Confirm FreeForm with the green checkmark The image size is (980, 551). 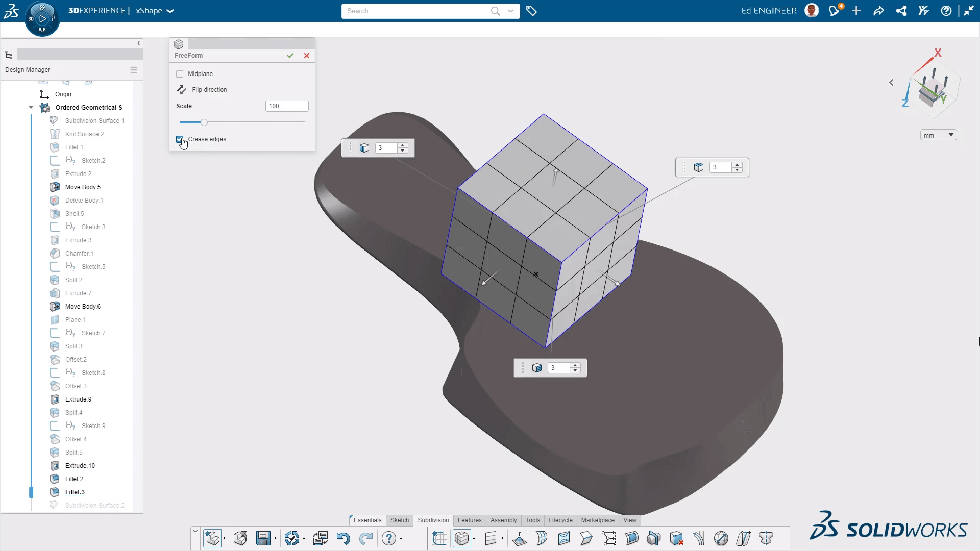(x=290, y=56)
